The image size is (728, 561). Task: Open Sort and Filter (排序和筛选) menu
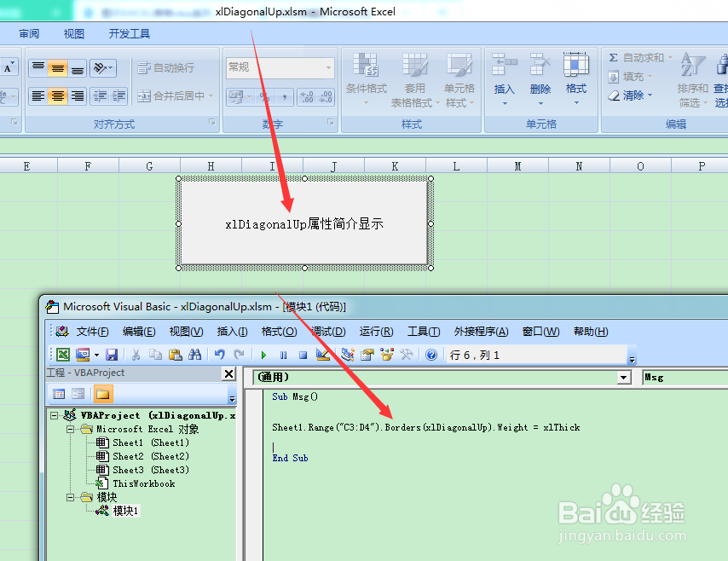point(692,80)
